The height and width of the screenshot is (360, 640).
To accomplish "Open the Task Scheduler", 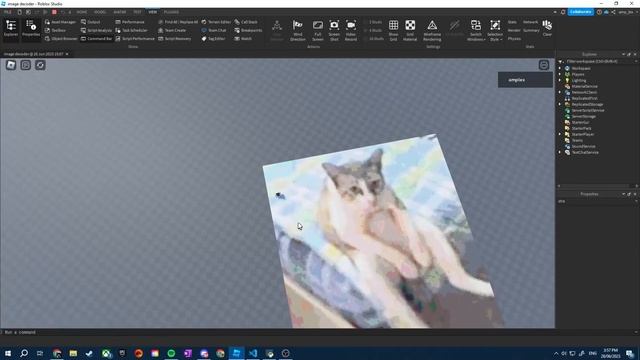I will click(131, 30).
